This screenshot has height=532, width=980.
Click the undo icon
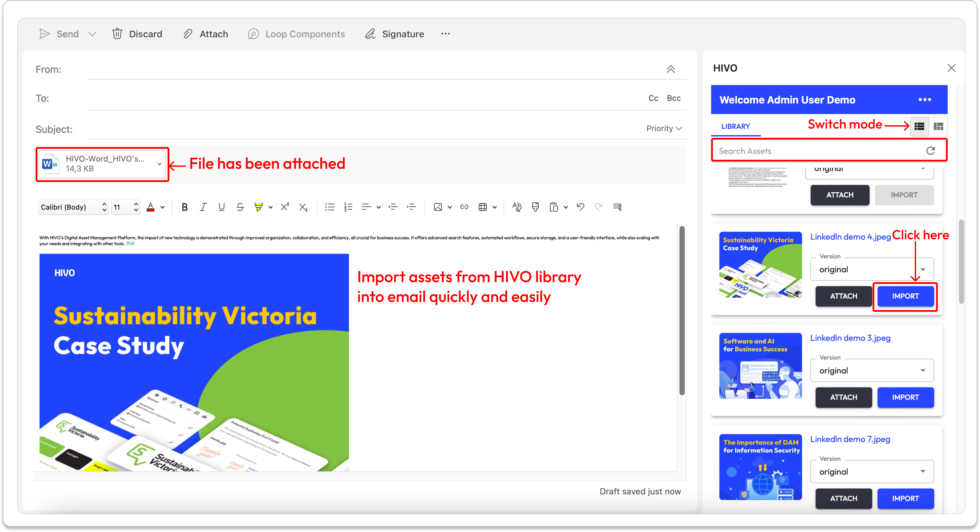(580, 207)
